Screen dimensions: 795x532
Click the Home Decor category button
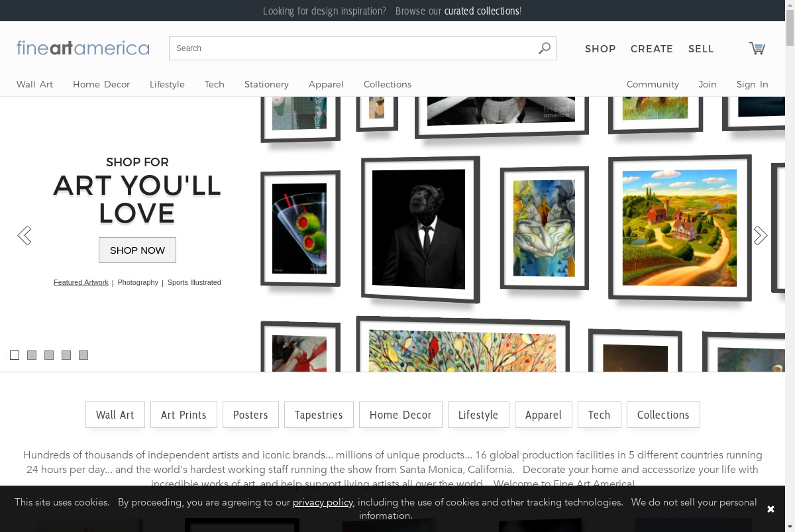pyautogui.click(x=401, y=415)
